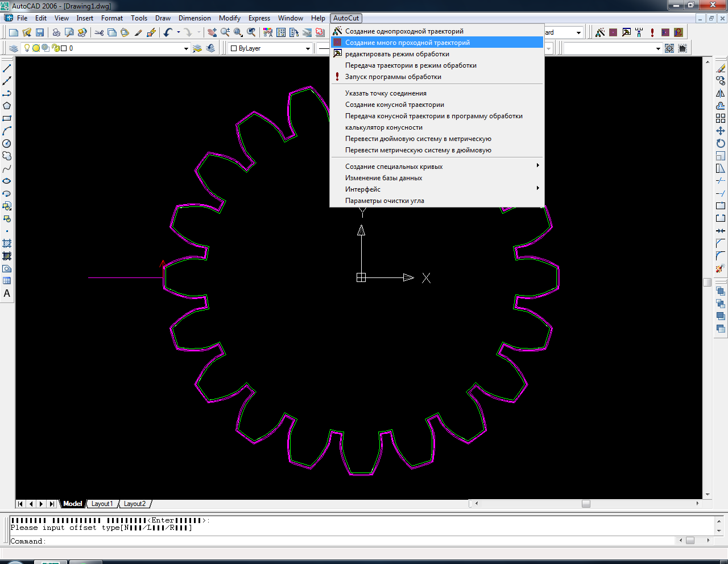Open the Layer Properties Manager
The height and width of the screenshot is (564, 728).
[14, 48]
